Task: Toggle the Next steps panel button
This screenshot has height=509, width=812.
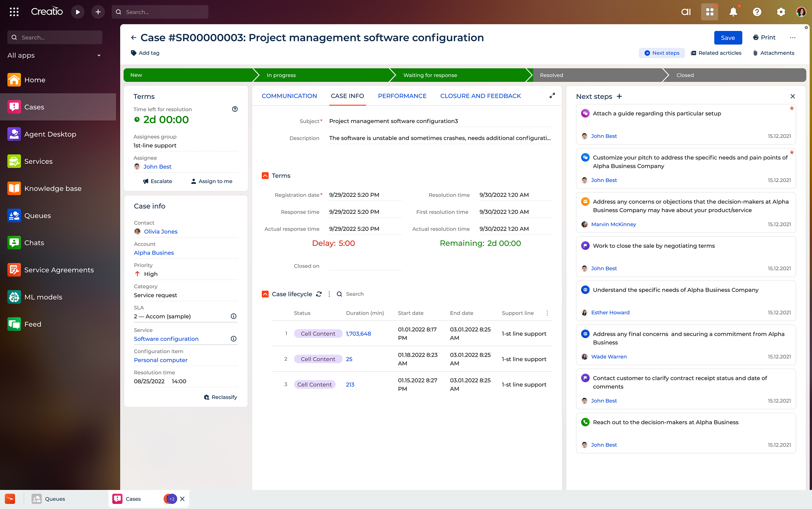Action: pos(662,53)
